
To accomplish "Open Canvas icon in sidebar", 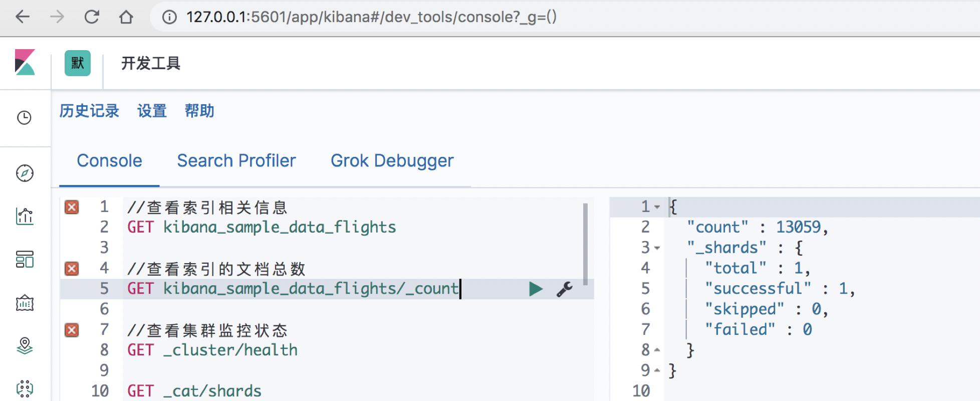I will point(25,303).
